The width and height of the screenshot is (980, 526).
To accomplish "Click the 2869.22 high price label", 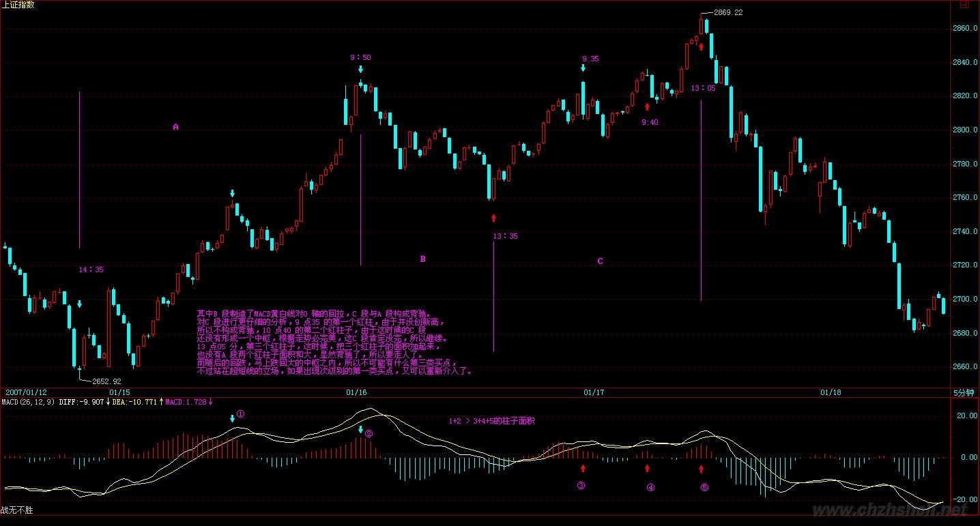I will click(x=728, y=12).
